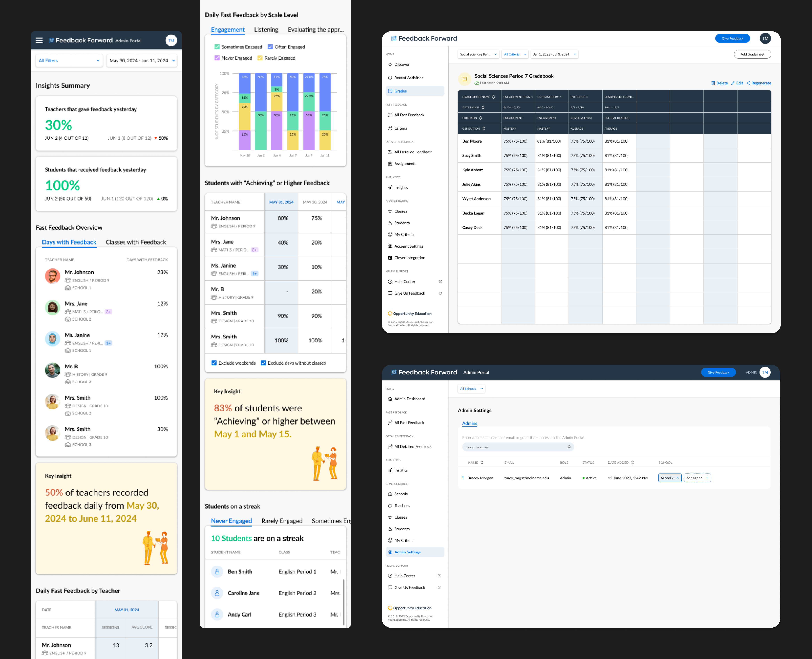The image size is (812, 659).
Task: Expand the All Filters dropdown
Action: [69, 61]
